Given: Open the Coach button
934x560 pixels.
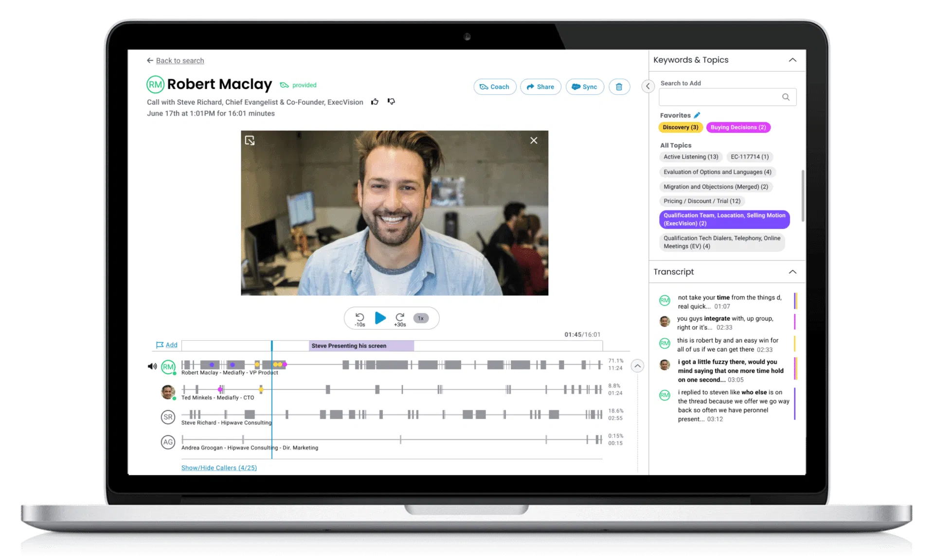Looking at the screenshot, I should (495, 87).
